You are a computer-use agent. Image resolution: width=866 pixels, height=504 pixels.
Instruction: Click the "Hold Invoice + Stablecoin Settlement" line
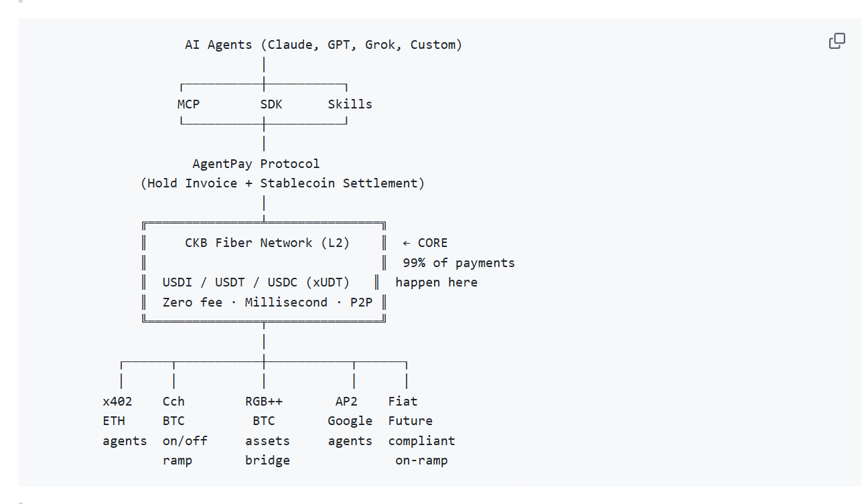point(282,183)
